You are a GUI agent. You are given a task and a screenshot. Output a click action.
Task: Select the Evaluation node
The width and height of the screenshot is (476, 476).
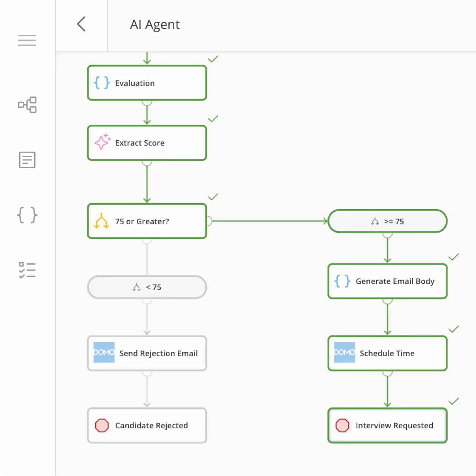coord(147,83)
